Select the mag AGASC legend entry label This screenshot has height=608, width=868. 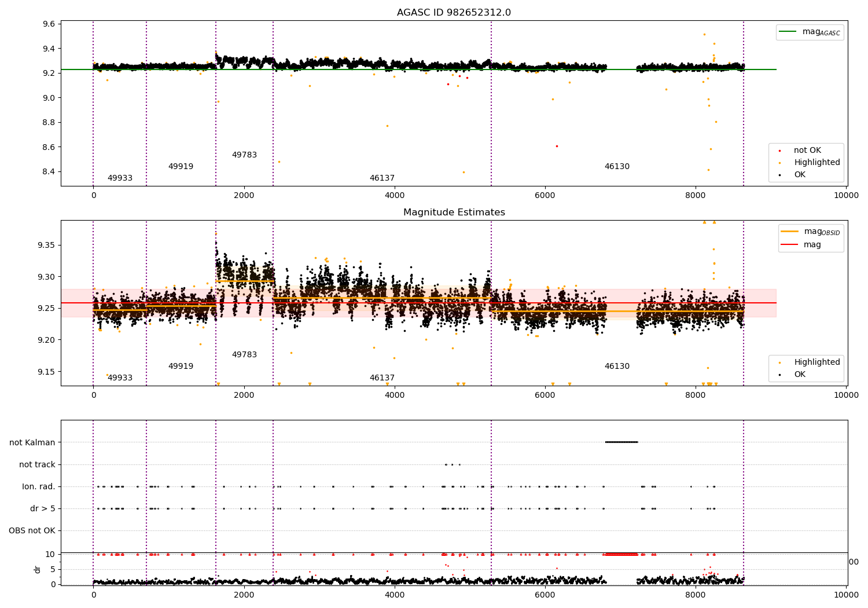point(821,32)
